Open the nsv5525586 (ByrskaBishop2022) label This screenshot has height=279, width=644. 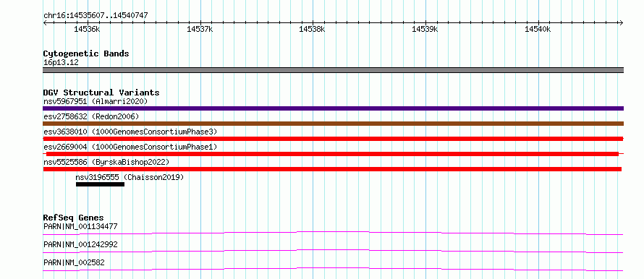click(106, 162)
